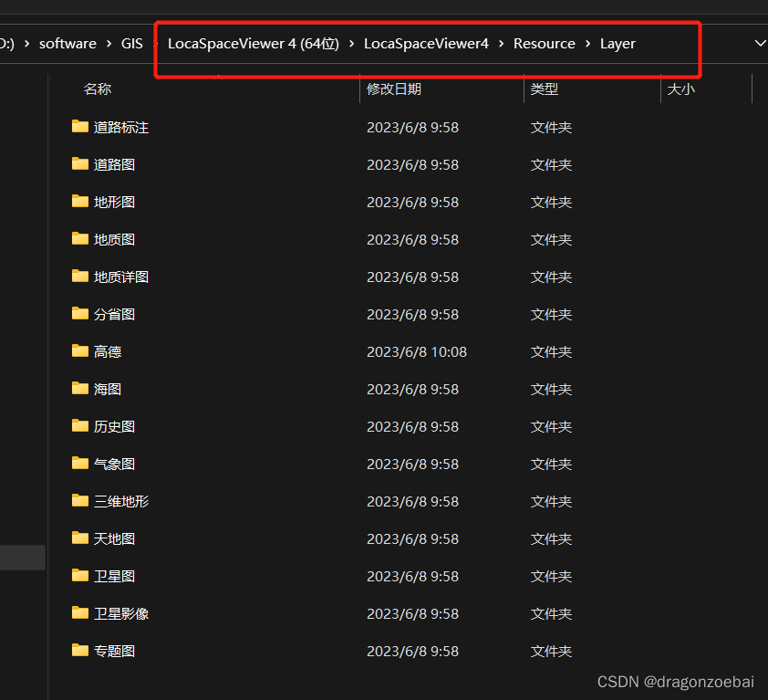Click the 卫星图 folder icon
This screenshot has height=700, width=768.
click(x=80, y=576)
